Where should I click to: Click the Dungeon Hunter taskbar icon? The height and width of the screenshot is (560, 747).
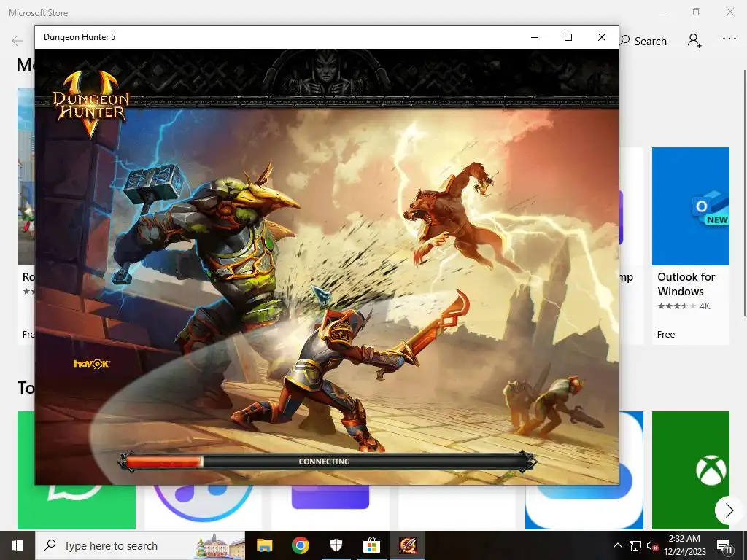click(408, 545)
